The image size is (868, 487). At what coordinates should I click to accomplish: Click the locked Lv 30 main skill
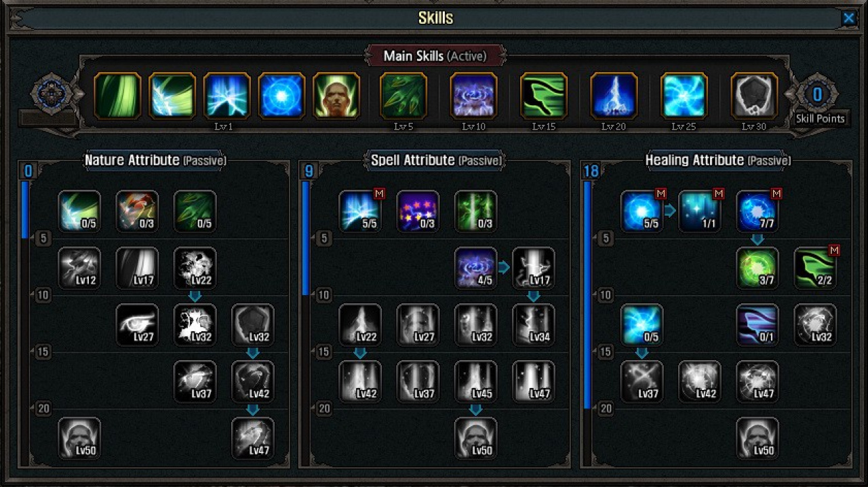tap(754, 96)
